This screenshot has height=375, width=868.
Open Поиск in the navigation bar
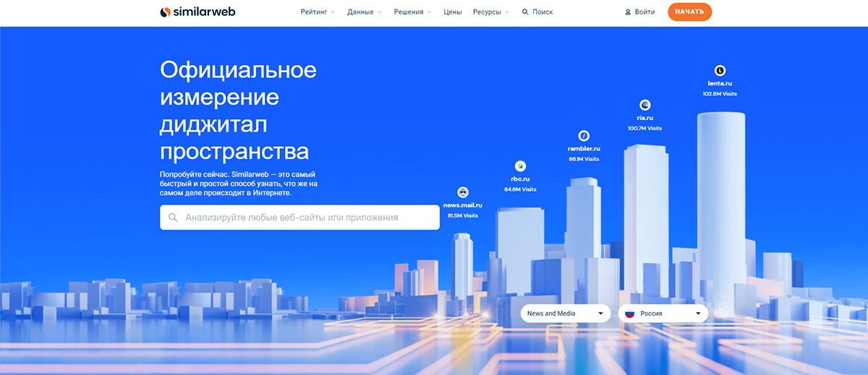[537, 12]
